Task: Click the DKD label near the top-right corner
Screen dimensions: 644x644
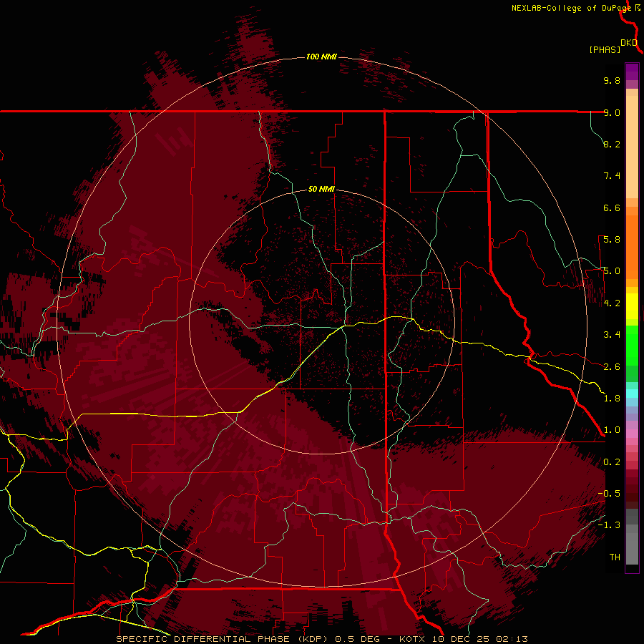Action: 629,43
